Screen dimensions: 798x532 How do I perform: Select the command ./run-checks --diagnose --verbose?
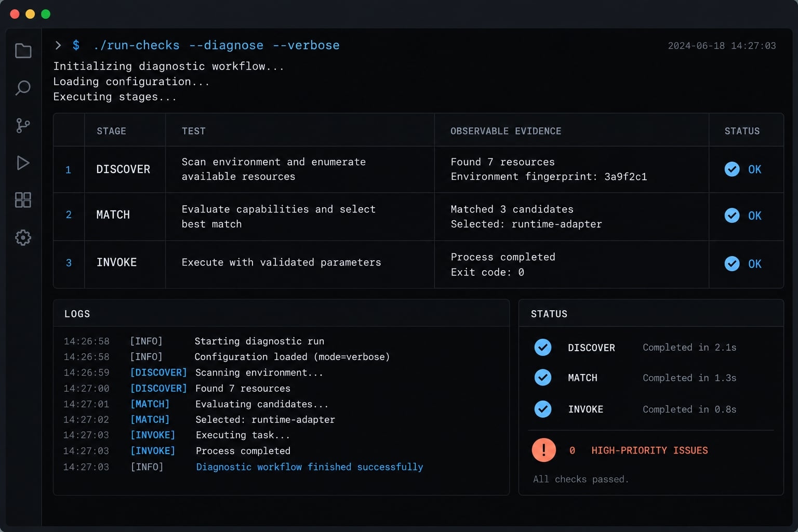click(x=217, y=45)
